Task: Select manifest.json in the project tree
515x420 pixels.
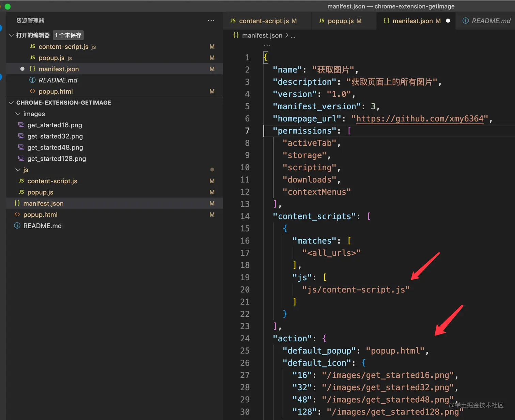Action: 114,203
